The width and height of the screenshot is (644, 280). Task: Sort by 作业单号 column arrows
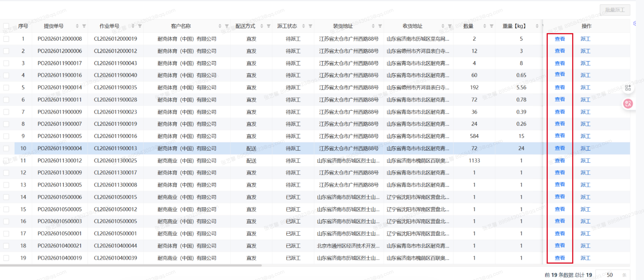(133, 26)
